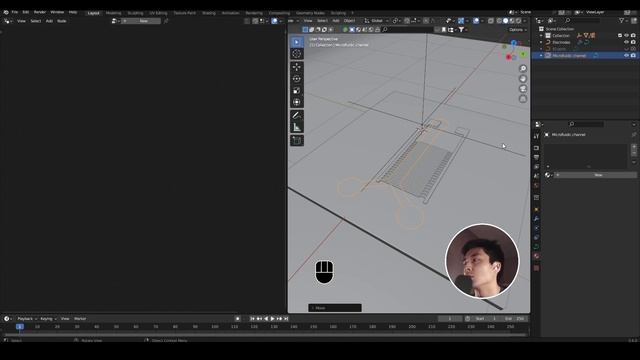Open the Playback dropdown in timeline

tap(27, 319)
